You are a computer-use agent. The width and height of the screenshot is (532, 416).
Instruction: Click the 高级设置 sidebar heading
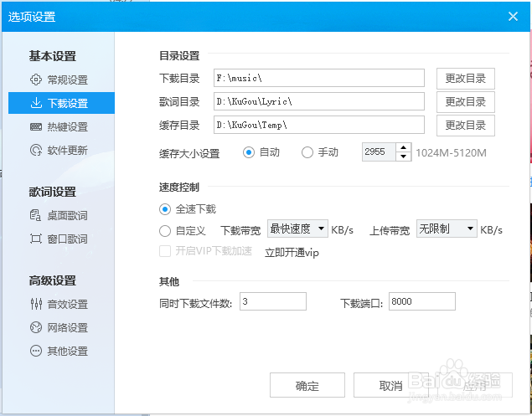(x=52, y=280)
